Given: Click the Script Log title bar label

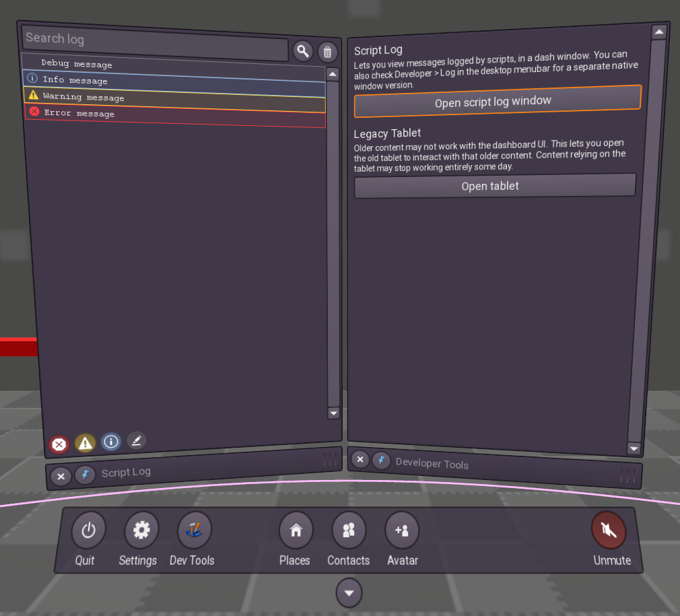Looking at the screenshot, I should click(x=126, y=472).
